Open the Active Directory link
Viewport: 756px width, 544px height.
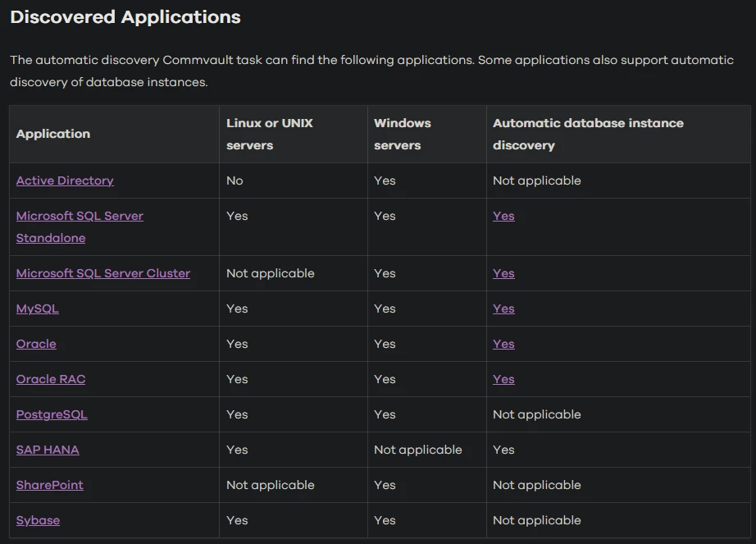pos(65,181)
